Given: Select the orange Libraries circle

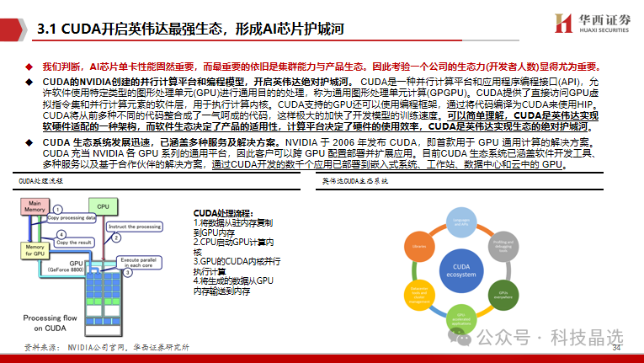Looking at the screenshot, I should (419, 246).
